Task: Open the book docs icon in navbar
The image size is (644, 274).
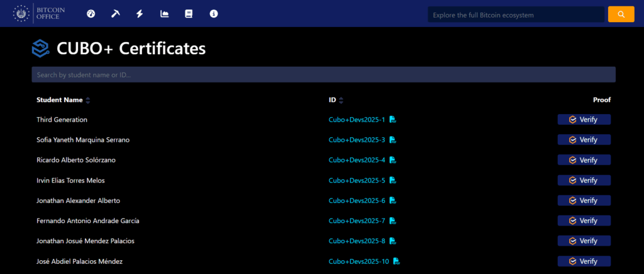Action: coord(189,14)
